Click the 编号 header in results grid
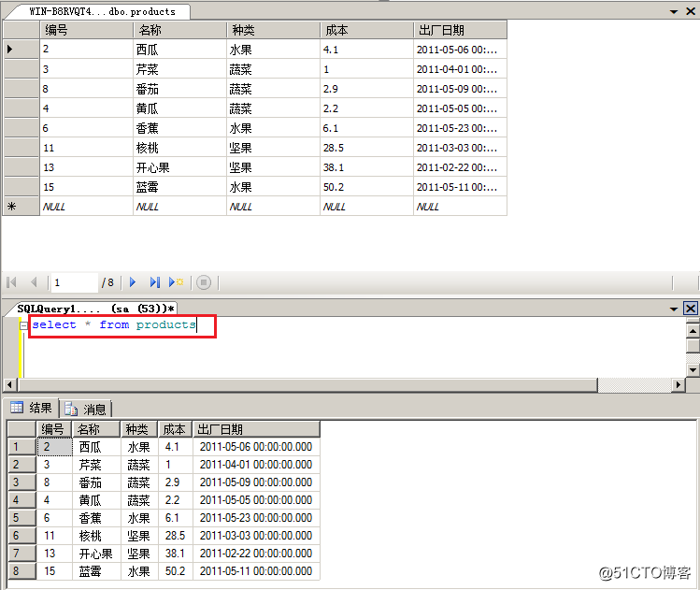Screen dimensions: 700x590 [53, 429]
